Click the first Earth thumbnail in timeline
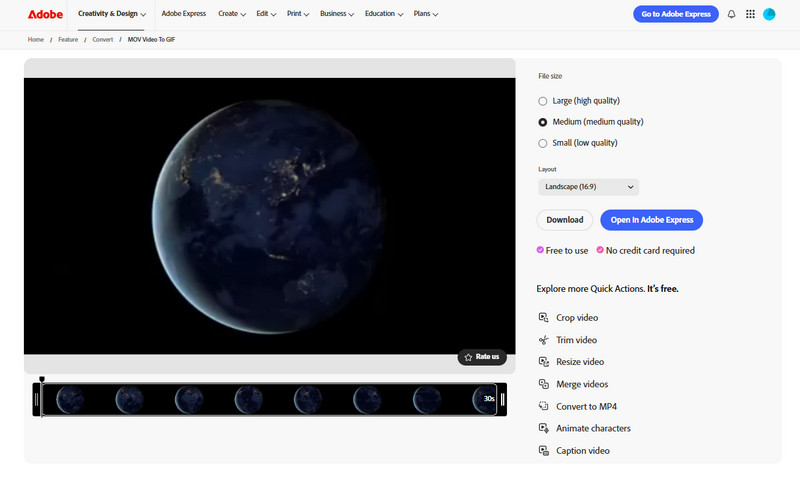Viewport: 800px width, 479px height. click(70, 399)
